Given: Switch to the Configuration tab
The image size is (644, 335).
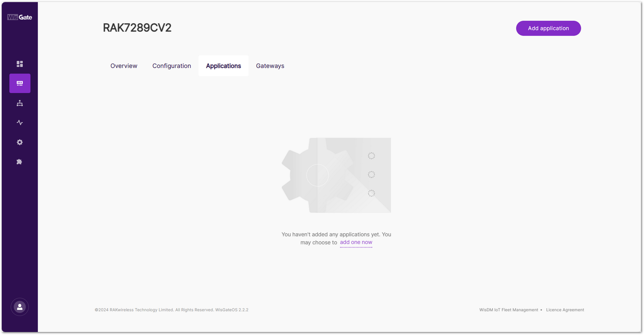Looking at the screenshot, I should click(172, 66).
